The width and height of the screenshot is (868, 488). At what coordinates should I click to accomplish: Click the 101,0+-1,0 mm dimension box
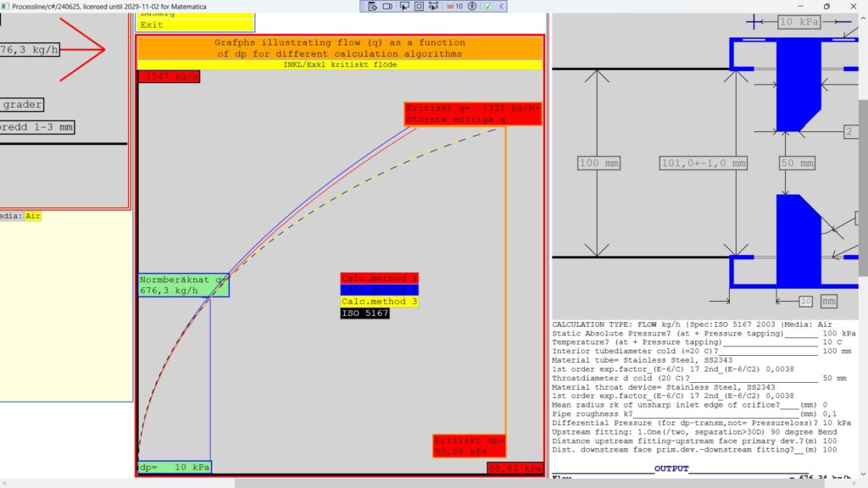pos(704,163)
